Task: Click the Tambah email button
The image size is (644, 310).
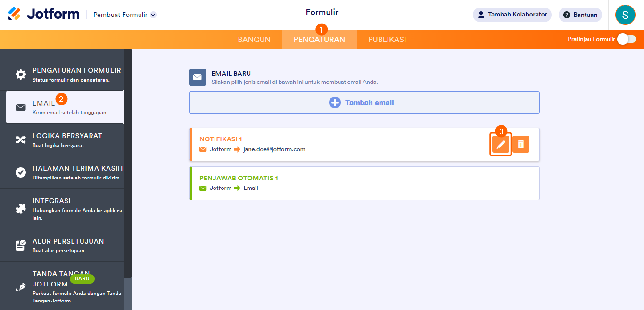Action: [364, 103]
